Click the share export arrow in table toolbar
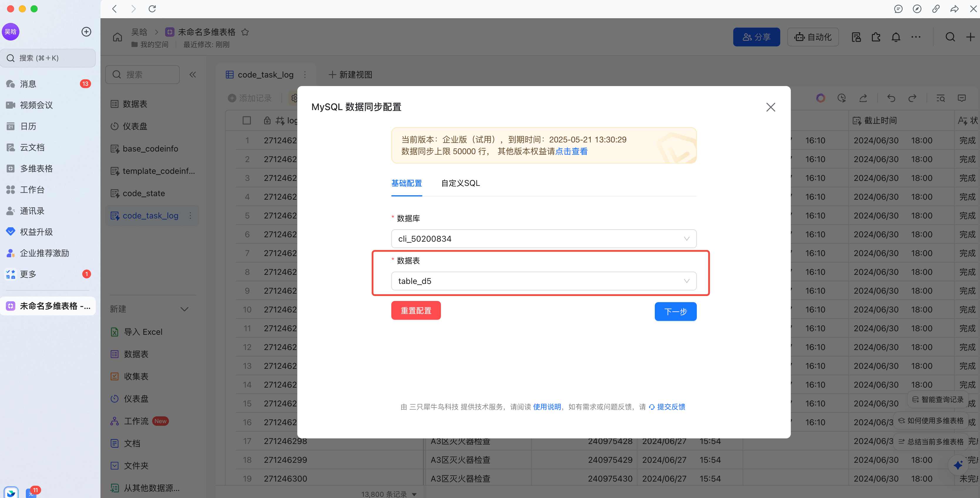Screen dimensions: 980x498 pyautogui.click(x=863, y=98)
